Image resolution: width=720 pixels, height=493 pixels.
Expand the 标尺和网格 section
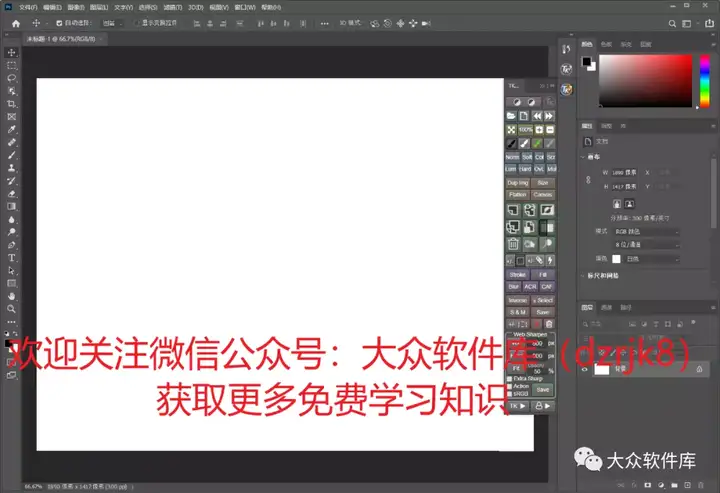point(583,276)
